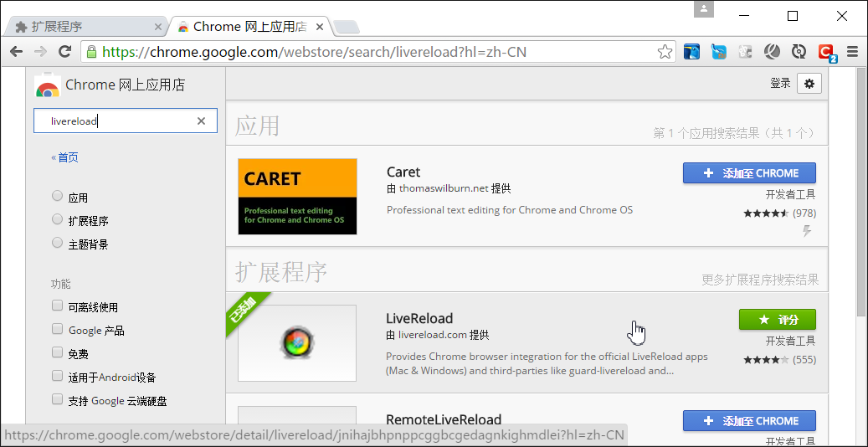Screen dimensions: 868x447
Task: Click the green 评分 button for LiveReload
Action: (x=778, y=320)
